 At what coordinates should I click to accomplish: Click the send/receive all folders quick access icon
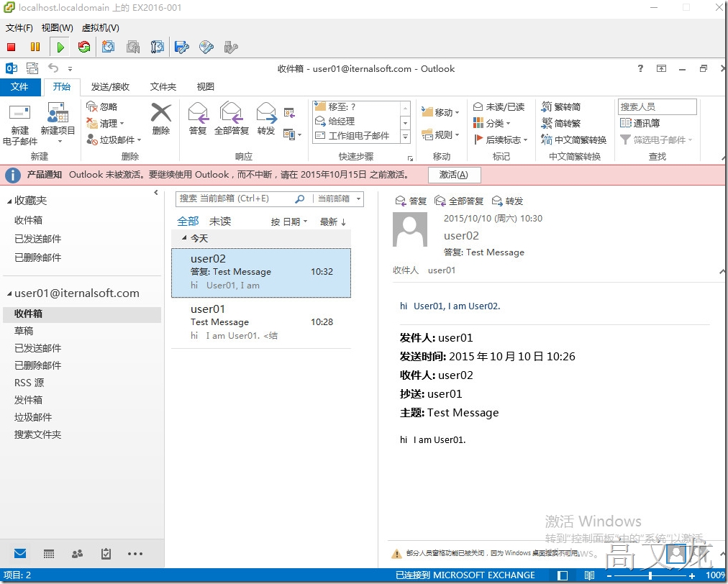(x=32, y=69)
